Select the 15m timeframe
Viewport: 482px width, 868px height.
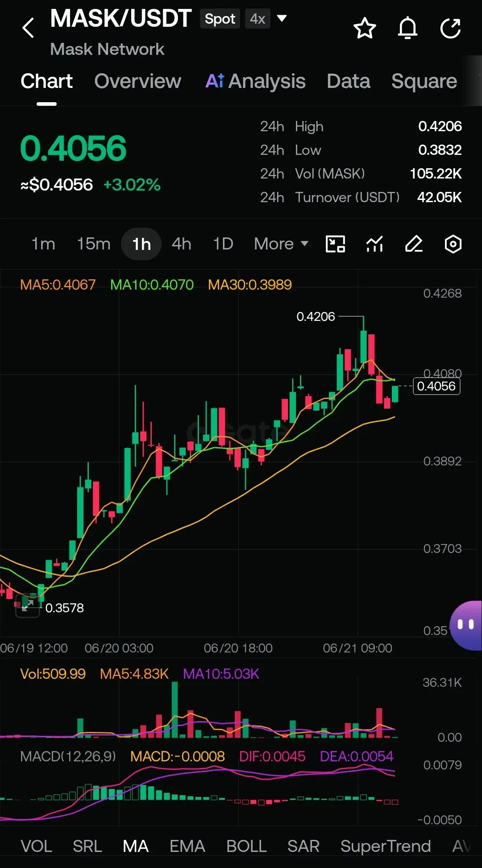click(94, 244)
